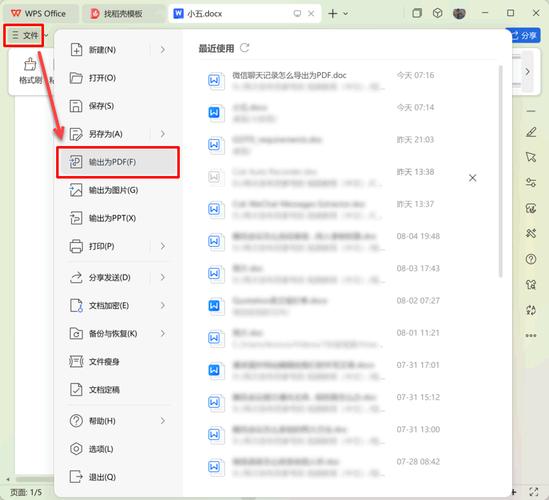Click the 文档定稿 icon

pyautogui.click(x=76, y=389)
